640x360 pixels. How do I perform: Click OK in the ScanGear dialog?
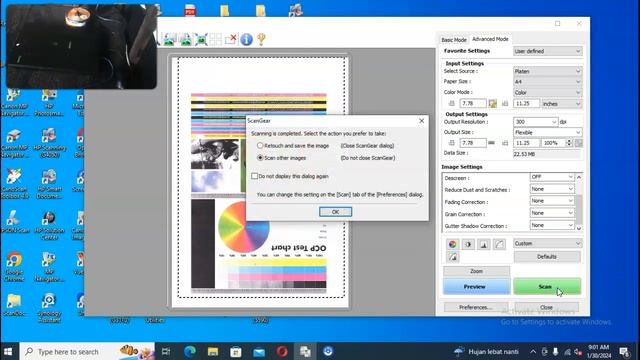(335, 212)
